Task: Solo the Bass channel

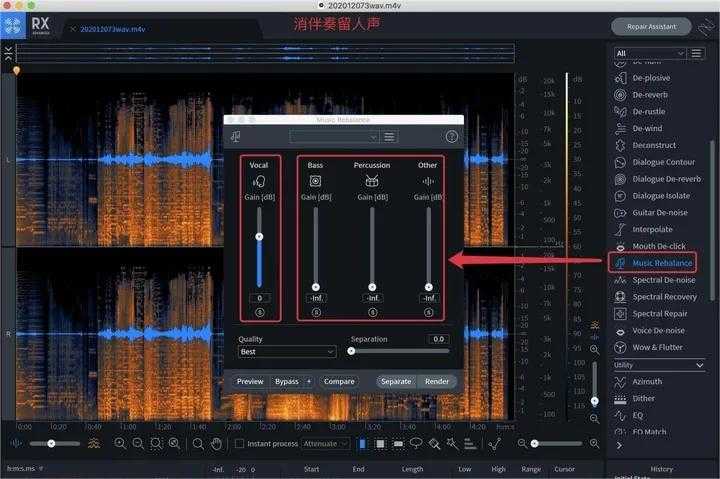Action: click(x=316, y=312)
